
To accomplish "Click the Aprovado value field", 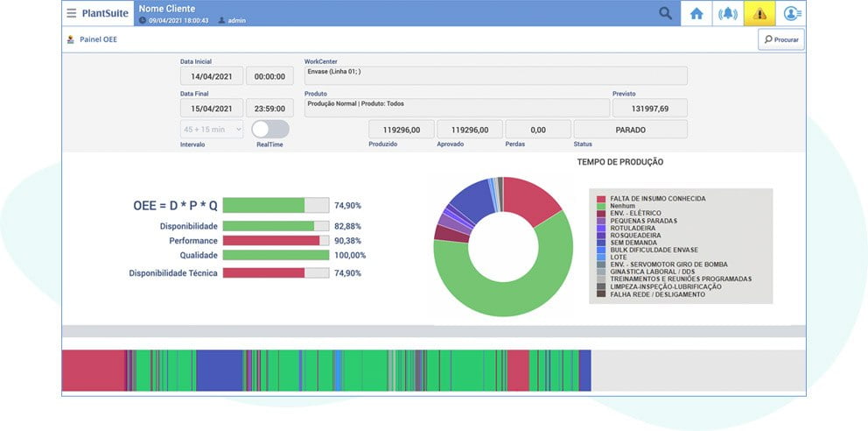I will (x=469, y=130).
